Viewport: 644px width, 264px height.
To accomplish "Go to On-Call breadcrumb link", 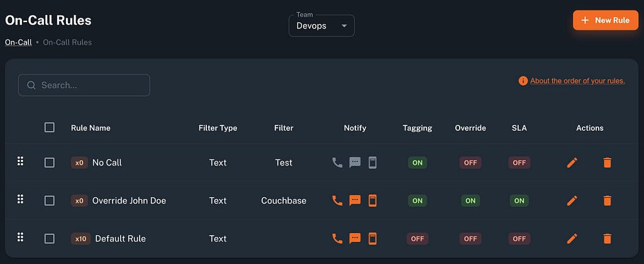I will 18,42.
